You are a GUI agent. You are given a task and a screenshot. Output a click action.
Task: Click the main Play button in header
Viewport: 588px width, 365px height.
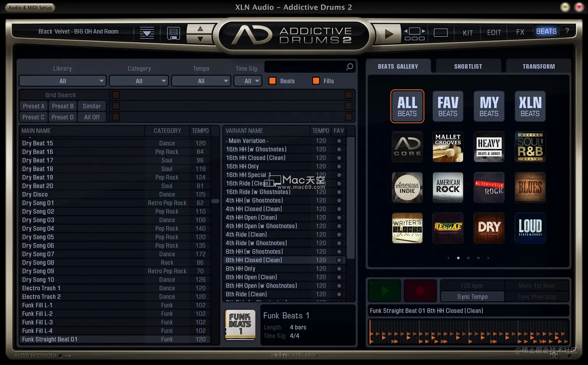389,34
